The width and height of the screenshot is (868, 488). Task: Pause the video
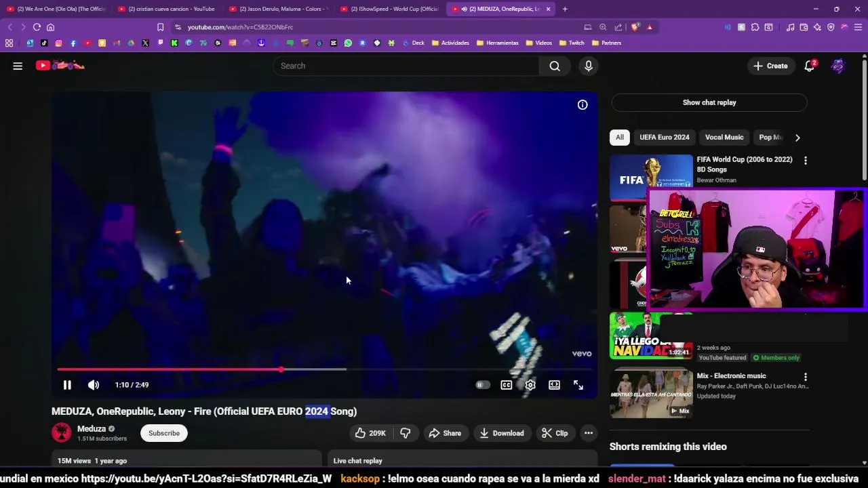tap(67, 385)
